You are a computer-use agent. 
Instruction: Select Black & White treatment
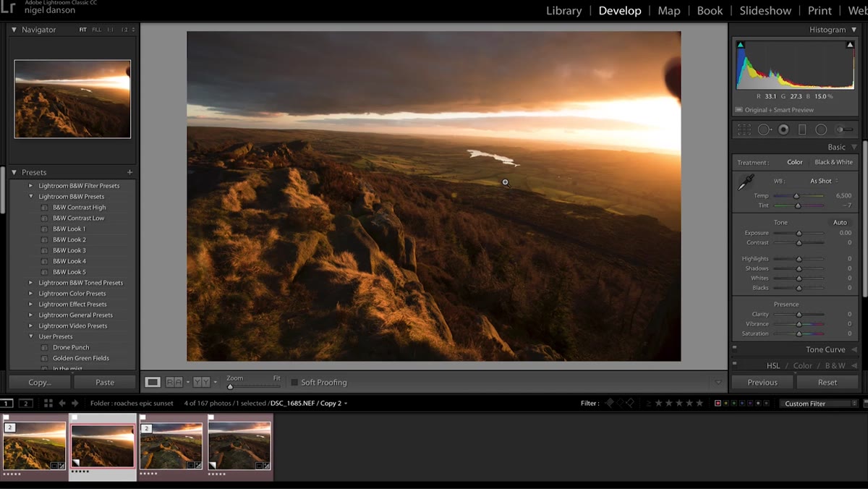(833, 162)
